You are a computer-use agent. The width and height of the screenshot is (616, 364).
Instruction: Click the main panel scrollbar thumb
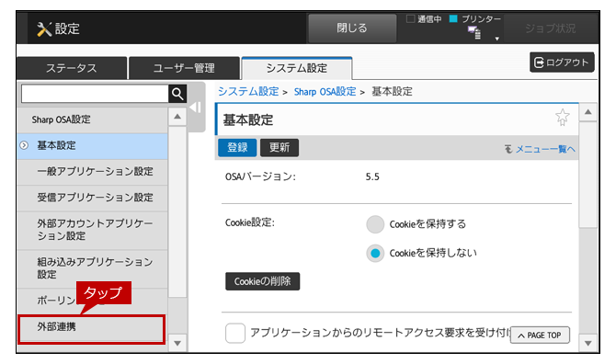588,175
